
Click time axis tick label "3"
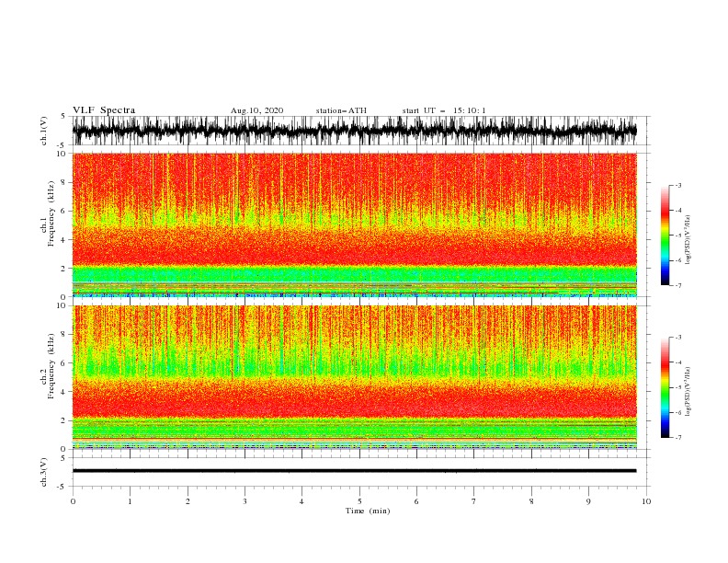(245, 501)
